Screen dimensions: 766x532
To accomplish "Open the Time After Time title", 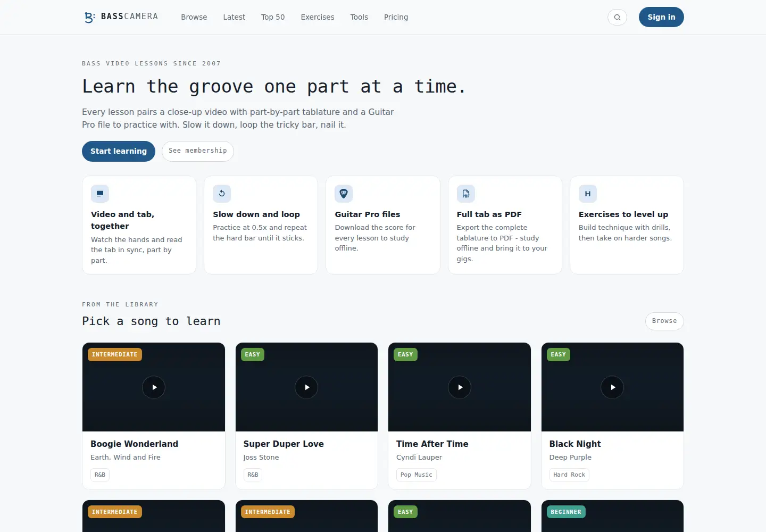I will click(432, 444).
